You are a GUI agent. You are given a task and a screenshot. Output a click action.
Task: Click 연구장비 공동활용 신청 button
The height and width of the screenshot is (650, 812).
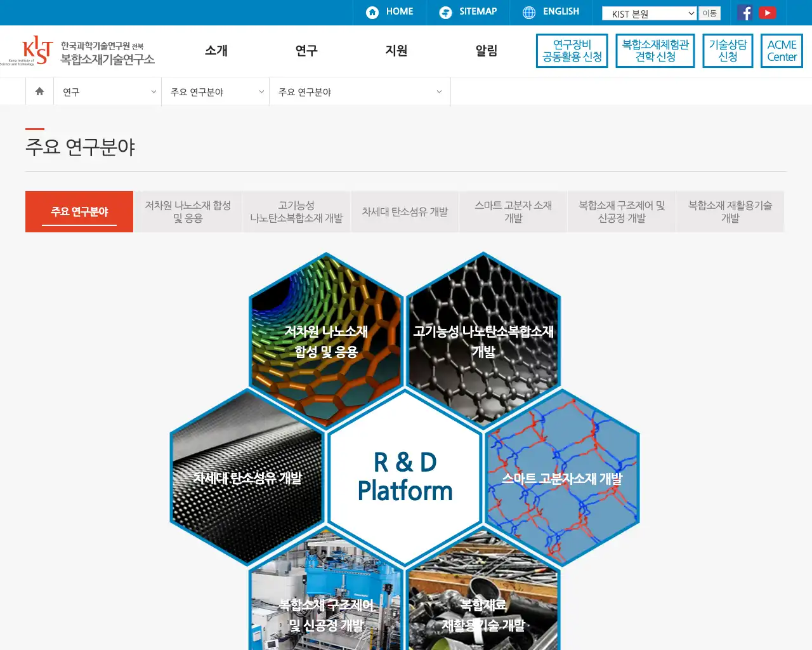(572, 51)
